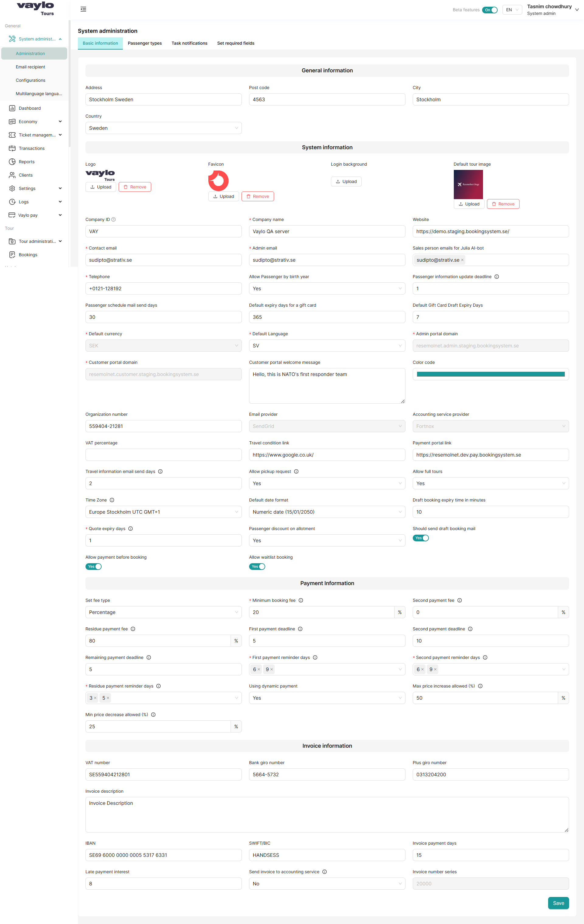This screenshot has height=924, width=584.
Task: Turn off the Beta features switch
Action: (490, 10)
